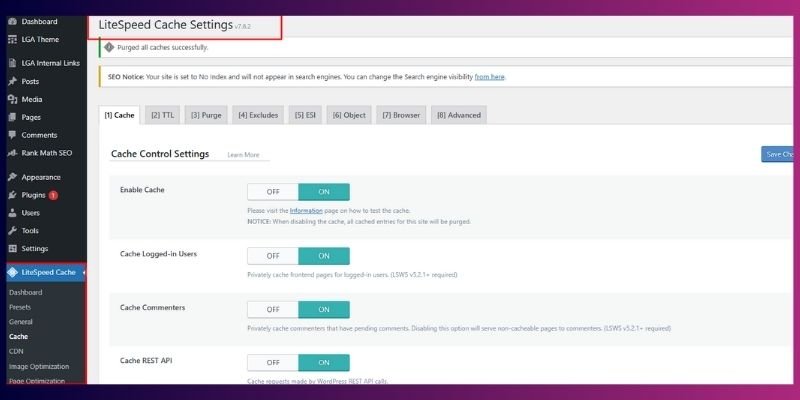The height and width of the screenshot is (400, 800).
Task: Open LiteSpeed Cache Dashboard submenu
Action: point(26,292)
